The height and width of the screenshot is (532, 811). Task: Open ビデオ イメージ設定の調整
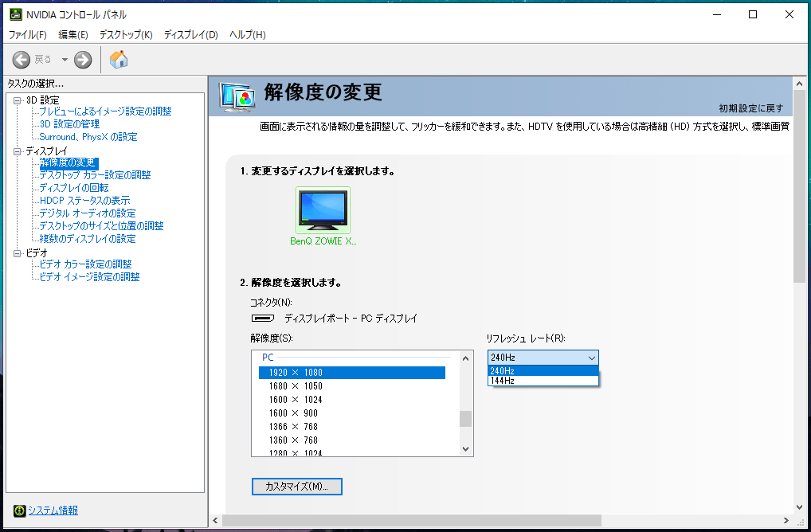click(x=89, y=277)
